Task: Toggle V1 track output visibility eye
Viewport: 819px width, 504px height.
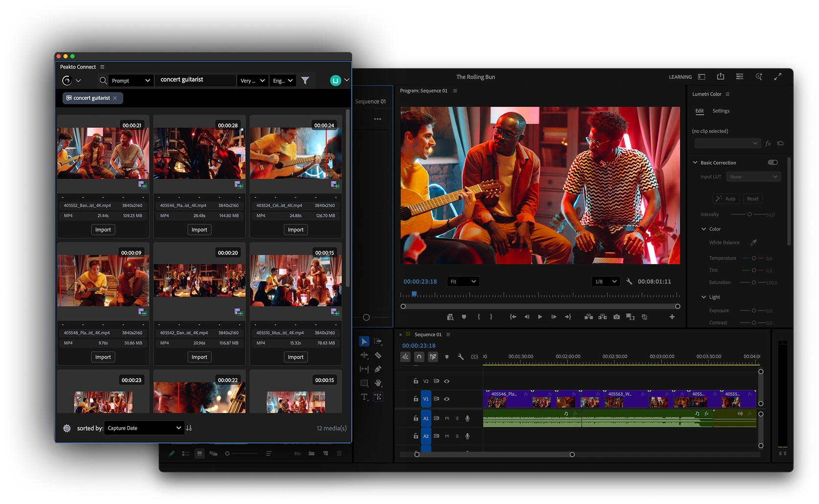Action: [446, 399]
